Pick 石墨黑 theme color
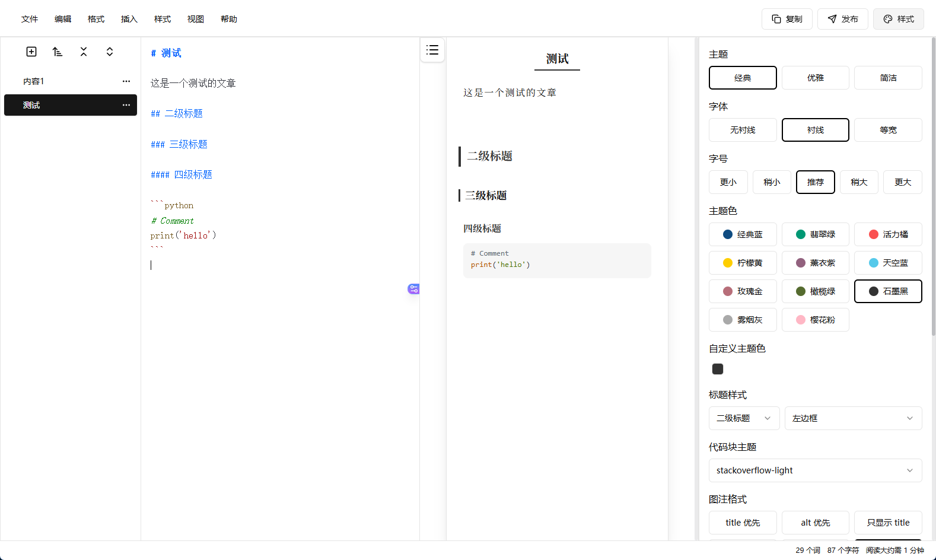The width and height of the screenshot is (936, 560). pyautogui.click(x=888, y=291)
